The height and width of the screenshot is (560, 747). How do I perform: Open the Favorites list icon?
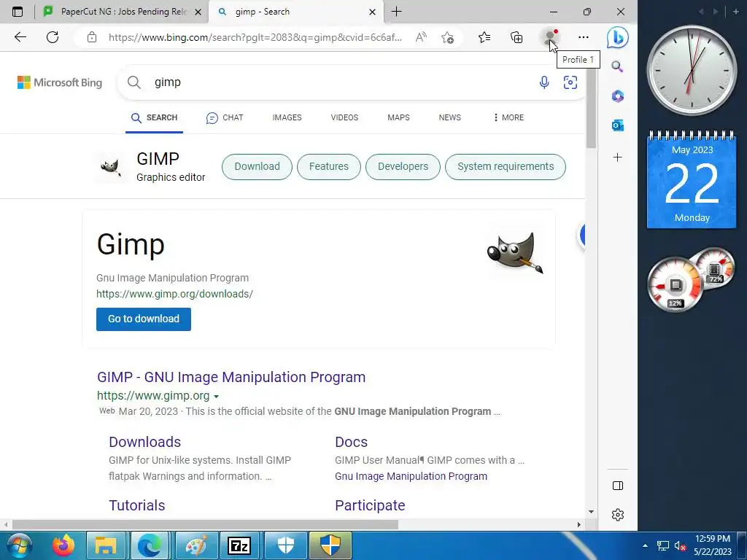coord(484,37)
